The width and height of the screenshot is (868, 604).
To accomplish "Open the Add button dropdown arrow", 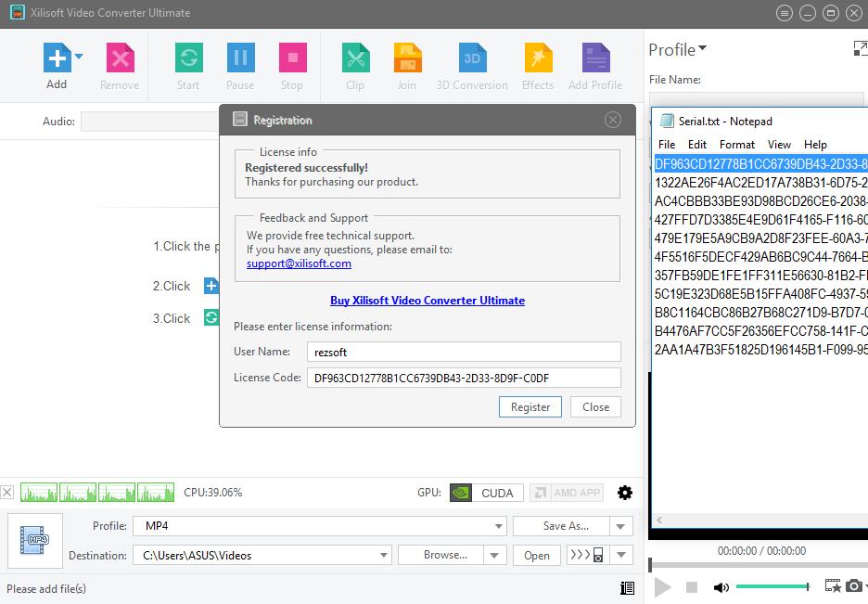I will tap(79, 57).
